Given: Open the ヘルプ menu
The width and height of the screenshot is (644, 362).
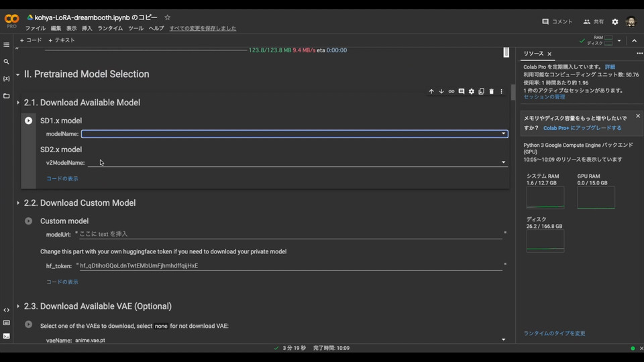Looking at the screenshot, I should pos(156,28).
